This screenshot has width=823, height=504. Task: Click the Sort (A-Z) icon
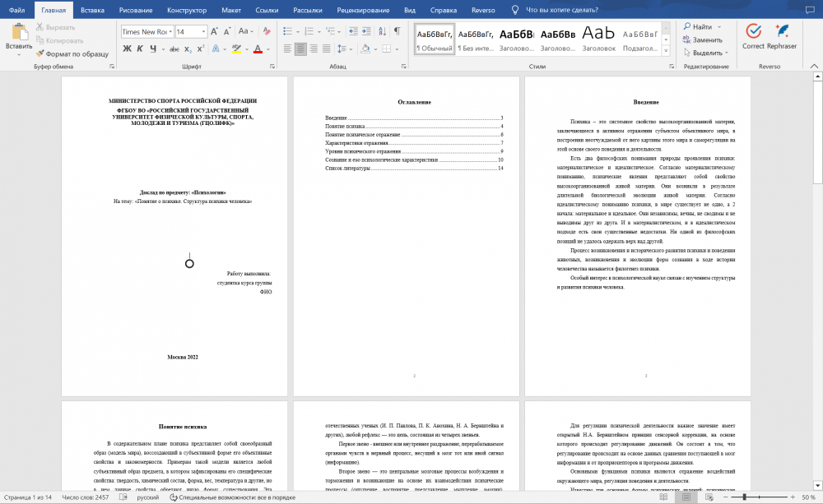click(382, 31)
